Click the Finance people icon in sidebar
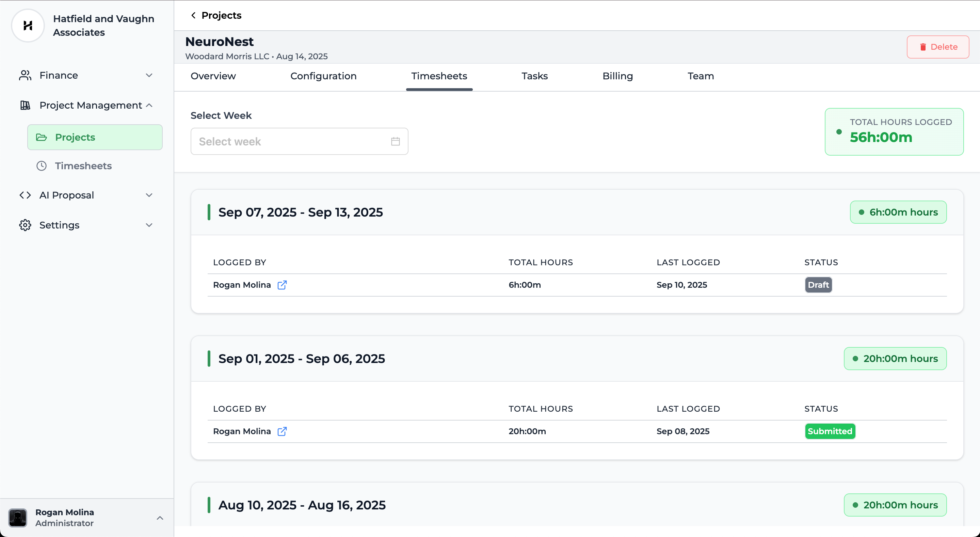Image resolution: width=980 pixels, height=537 pixels. [x=25, y=75]
